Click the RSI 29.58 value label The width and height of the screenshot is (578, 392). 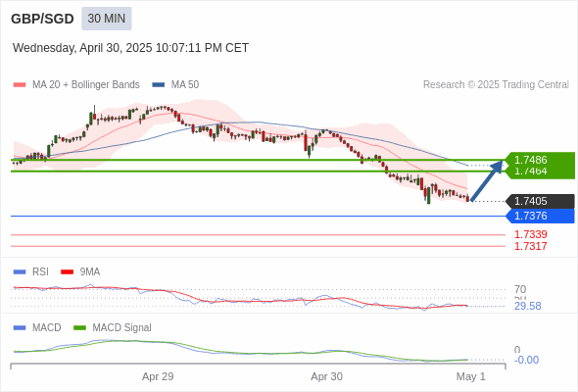click(x=527, y=306)
